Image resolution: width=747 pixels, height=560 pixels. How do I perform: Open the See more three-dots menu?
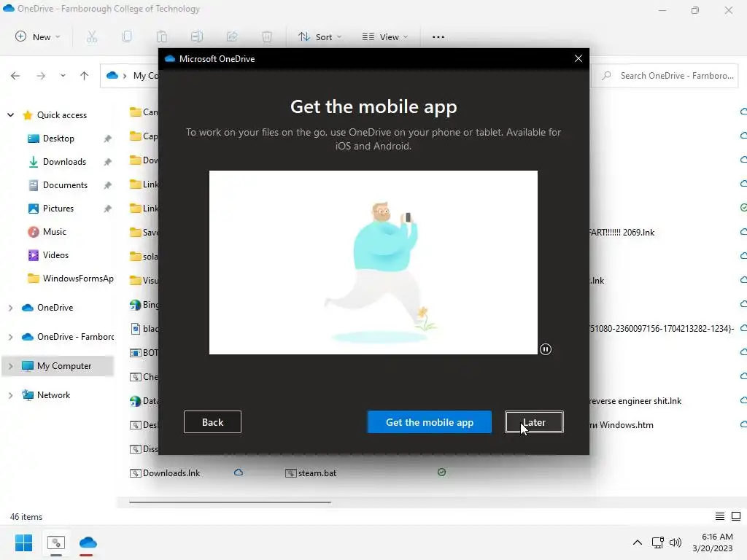[x=438, y=36]
